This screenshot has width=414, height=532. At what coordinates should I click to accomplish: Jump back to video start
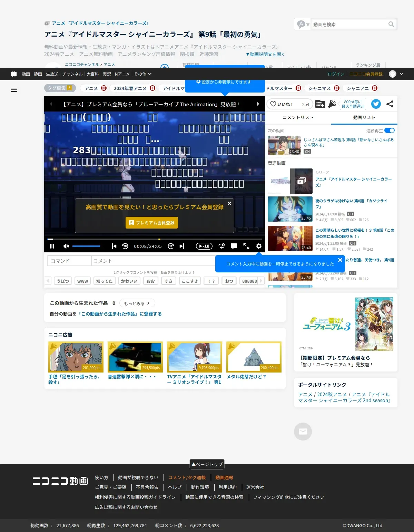coord(114,246)
